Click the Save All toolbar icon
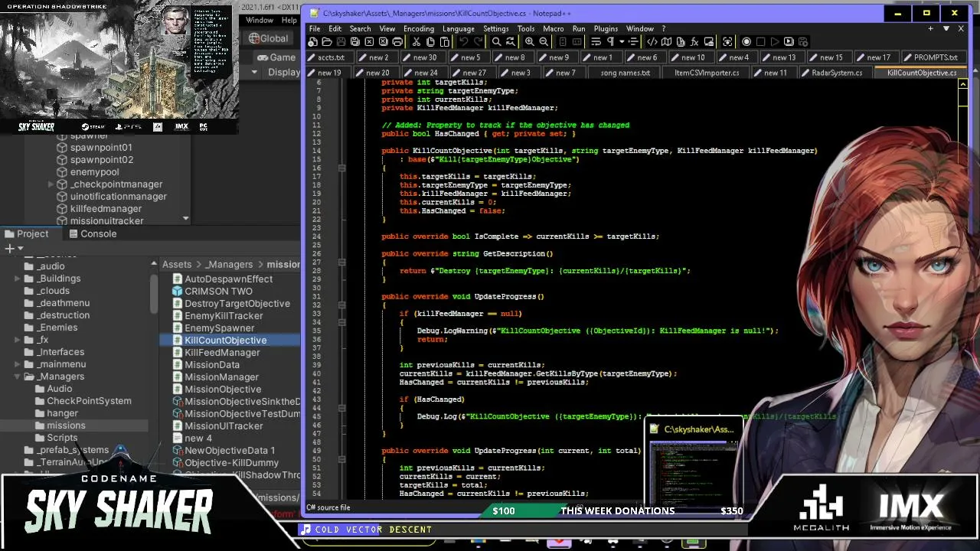 coord(354,42)
